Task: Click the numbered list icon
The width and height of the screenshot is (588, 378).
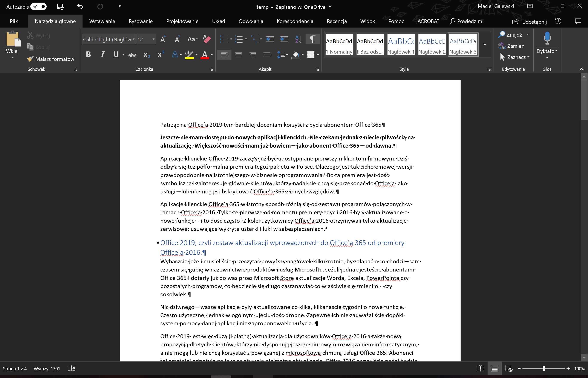Action: 239,39
